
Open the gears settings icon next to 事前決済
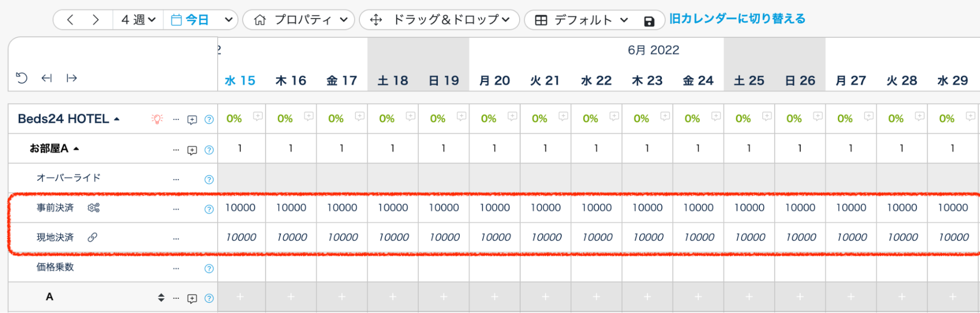coord(94,208)
